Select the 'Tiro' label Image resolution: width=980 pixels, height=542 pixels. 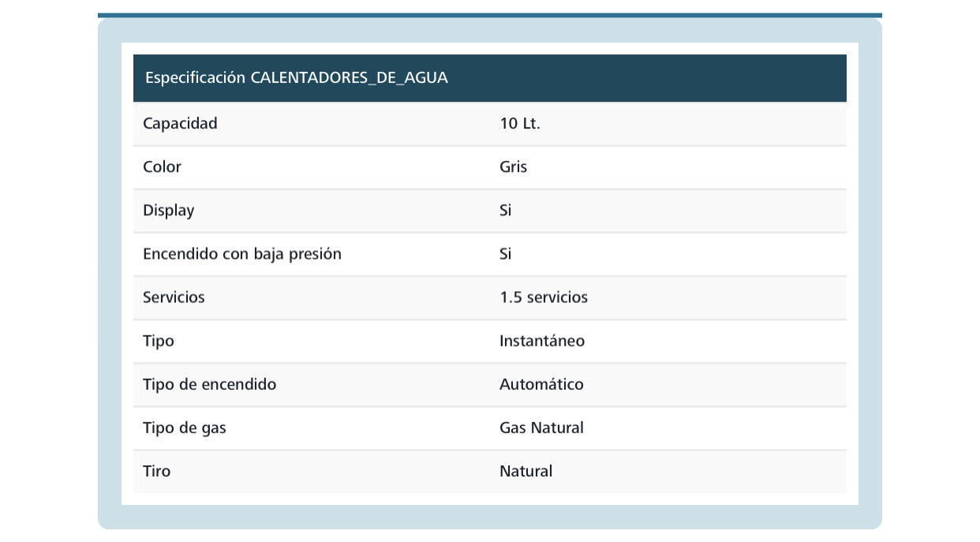pos(156,471)
